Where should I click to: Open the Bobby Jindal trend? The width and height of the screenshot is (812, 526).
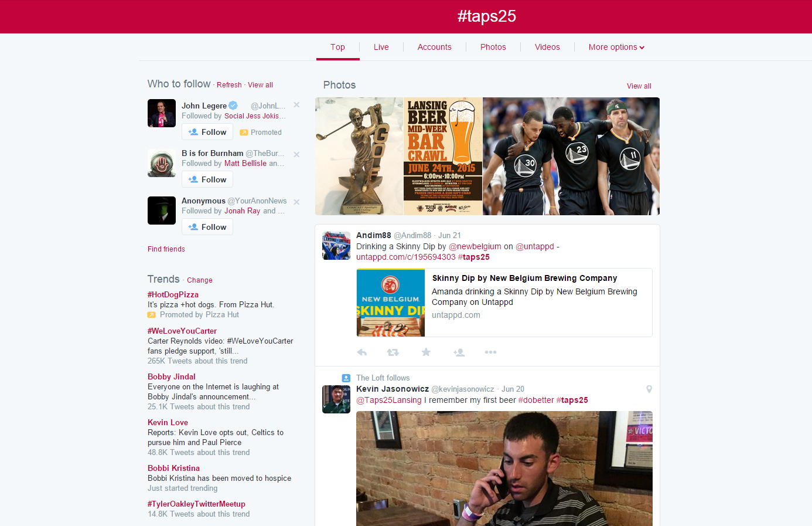point(172,376)
